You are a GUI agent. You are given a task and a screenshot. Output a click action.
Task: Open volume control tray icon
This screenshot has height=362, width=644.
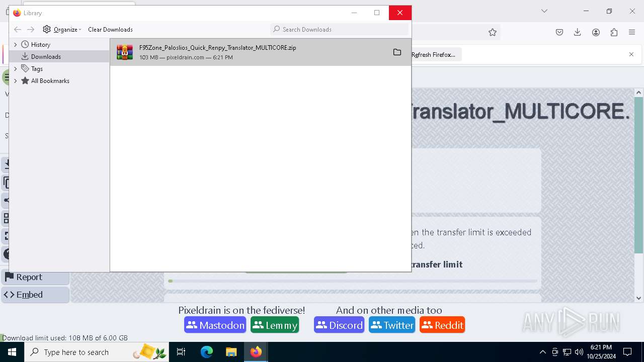coord(579,352)
